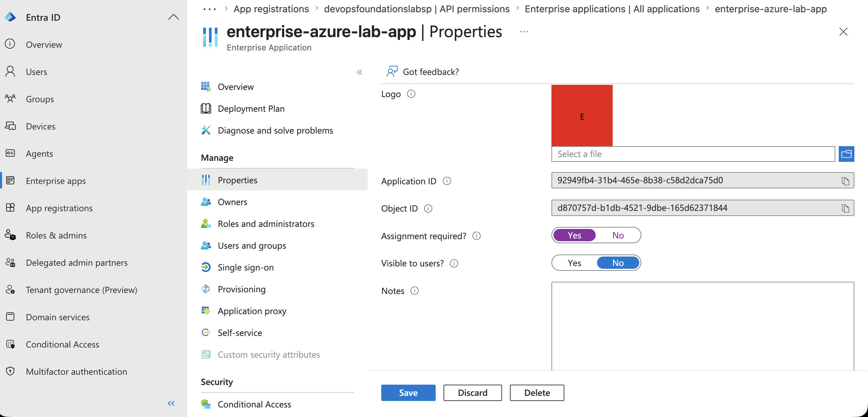
Task: Click the Self-service icon
Action: coord(206,333)
